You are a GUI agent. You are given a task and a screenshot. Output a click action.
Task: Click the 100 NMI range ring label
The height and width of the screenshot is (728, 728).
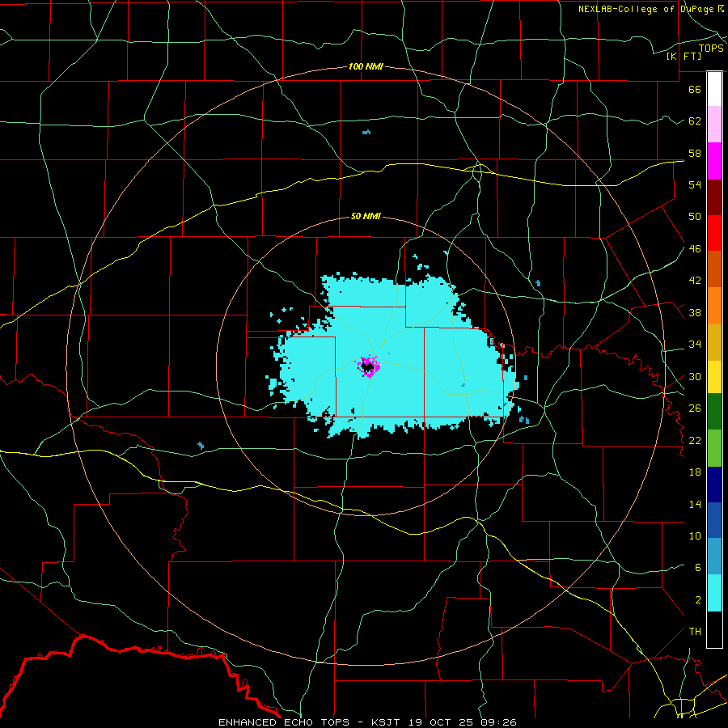[366, 67]
